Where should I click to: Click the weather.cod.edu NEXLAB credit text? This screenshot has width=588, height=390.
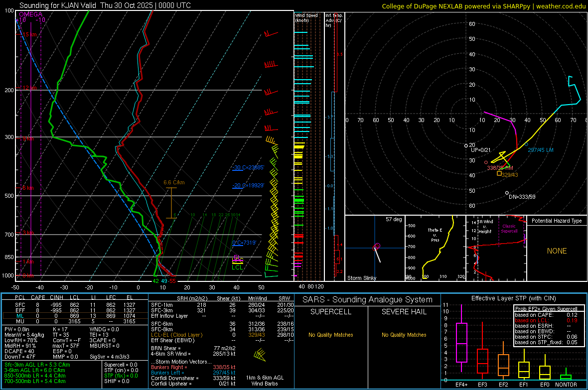[483, 6]
